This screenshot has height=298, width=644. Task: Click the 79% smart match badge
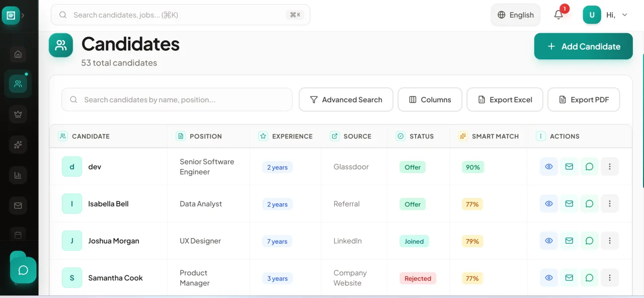coord(472,241)
